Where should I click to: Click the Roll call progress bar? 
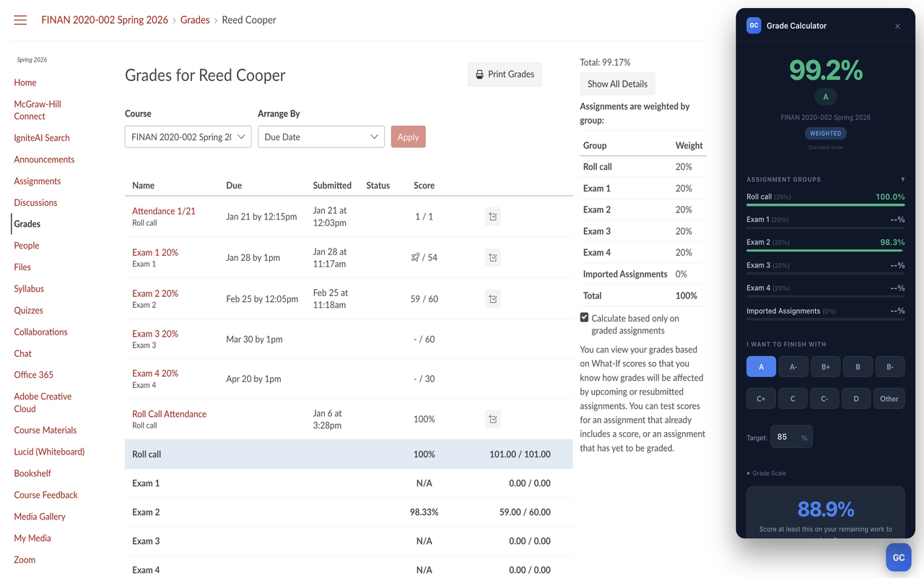pos(825,205)
